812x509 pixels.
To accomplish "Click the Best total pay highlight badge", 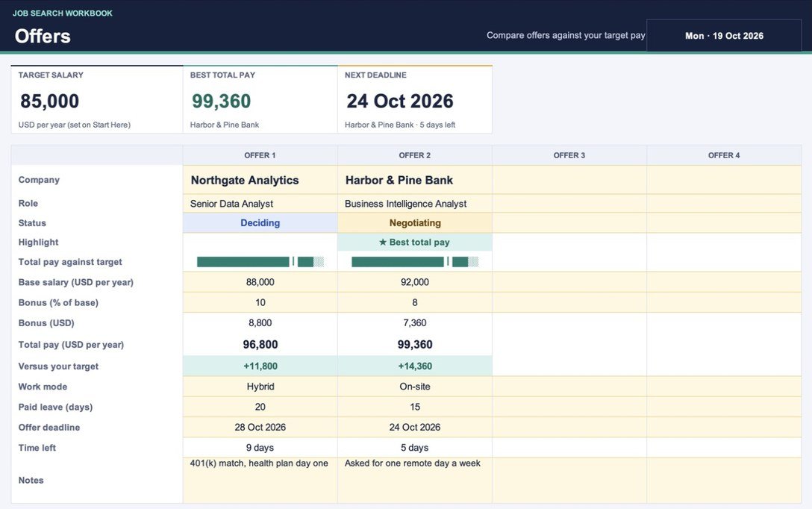I will tap(415, 242).
